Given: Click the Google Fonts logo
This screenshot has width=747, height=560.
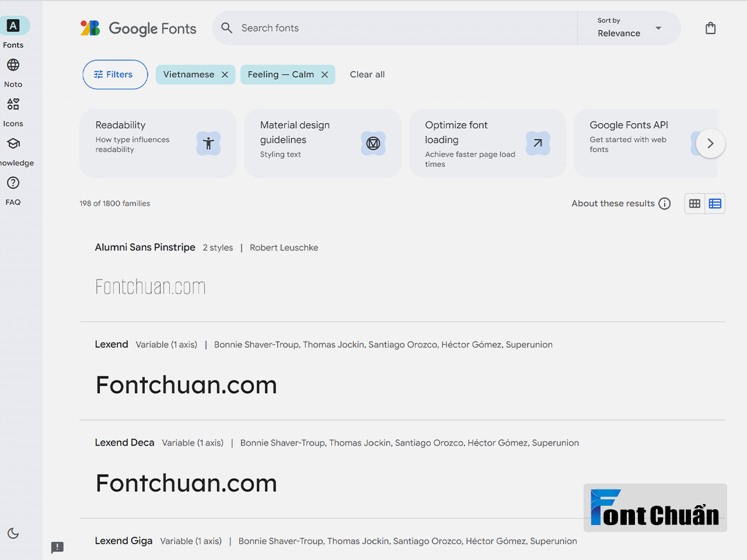Looking at the screenshot, I should click(x=138, y=28).
